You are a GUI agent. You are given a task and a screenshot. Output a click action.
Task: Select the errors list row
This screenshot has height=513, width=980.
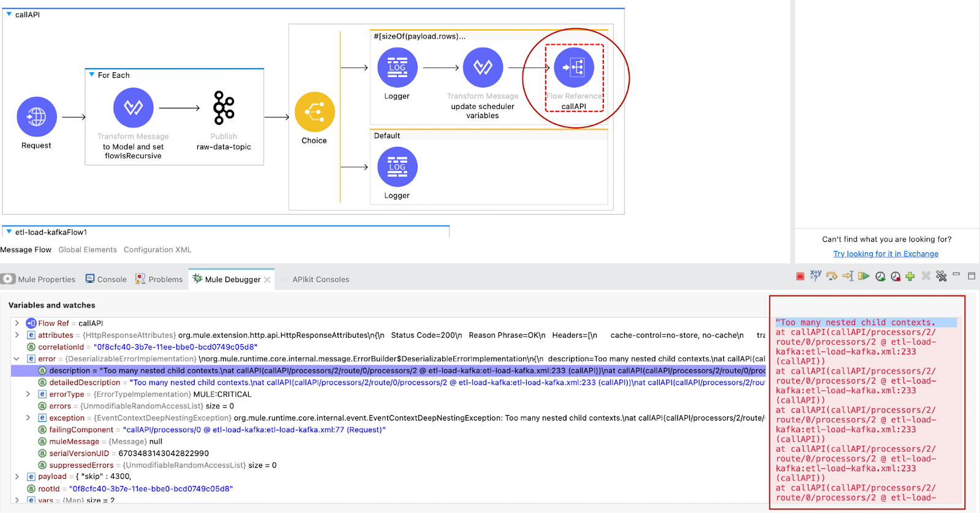tap(388, 406)
